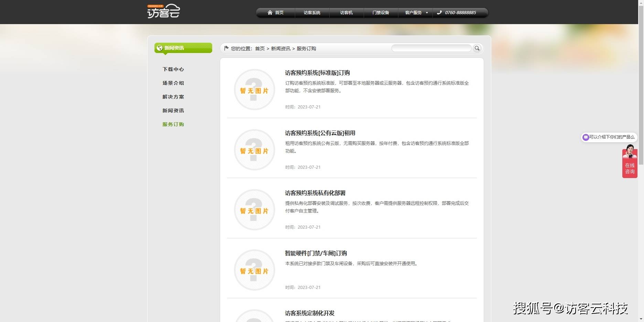This screenshot has height=322, width=644.
Task: Open the 访客预约系统[公有云版]租用 article
Action: (320, 133)
